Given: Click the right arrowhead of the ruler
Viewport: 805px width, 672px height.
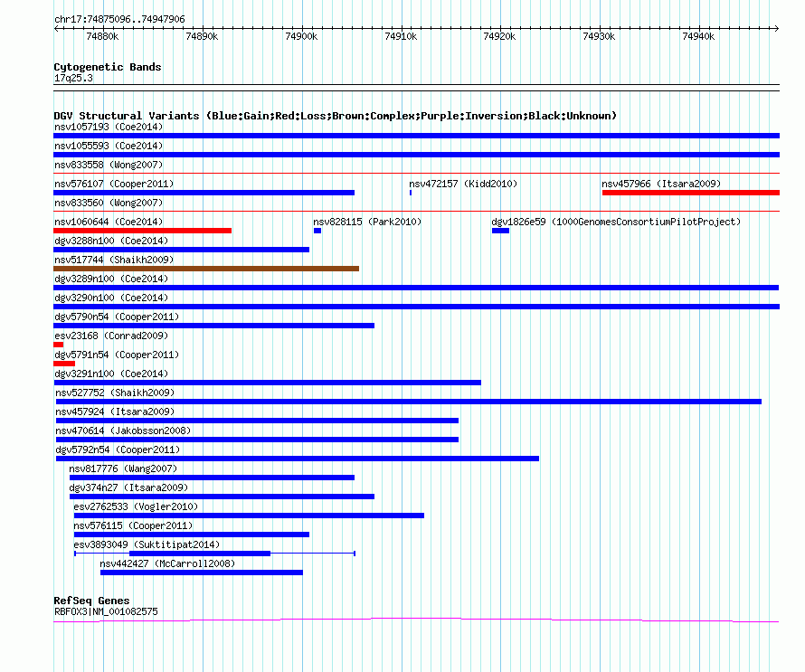Looking at the screenshot, I should [777, 29].
